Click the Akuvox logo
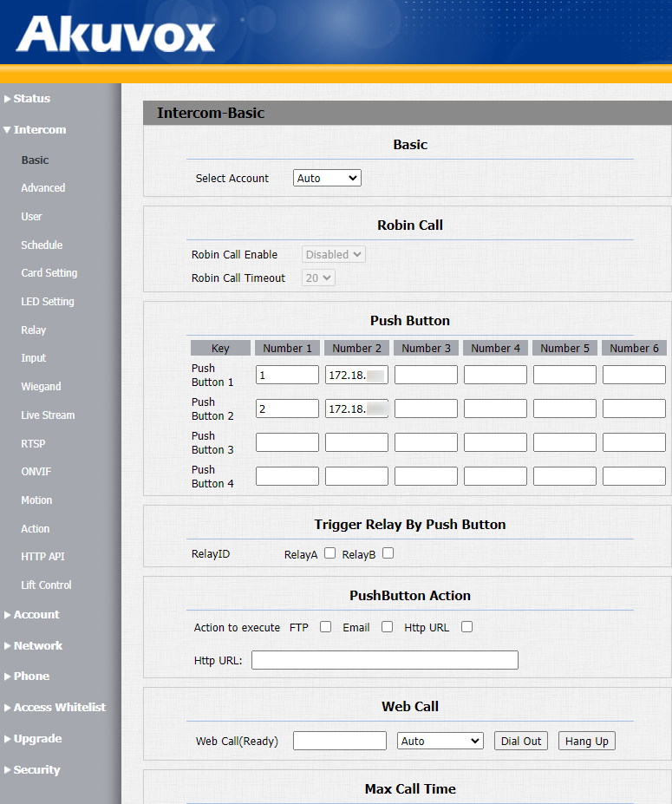 pyautogui.click(x=115, y=34)
